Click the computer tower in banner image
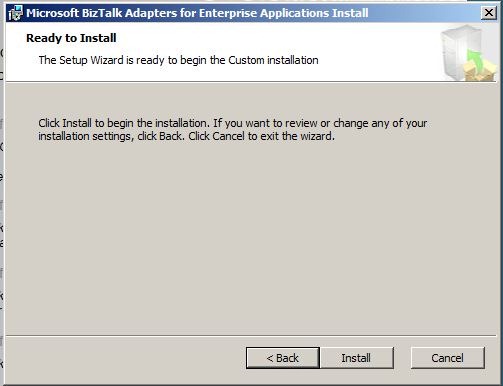Image resolution: width=503 pixels, height=386 pixels. point(456,50)
